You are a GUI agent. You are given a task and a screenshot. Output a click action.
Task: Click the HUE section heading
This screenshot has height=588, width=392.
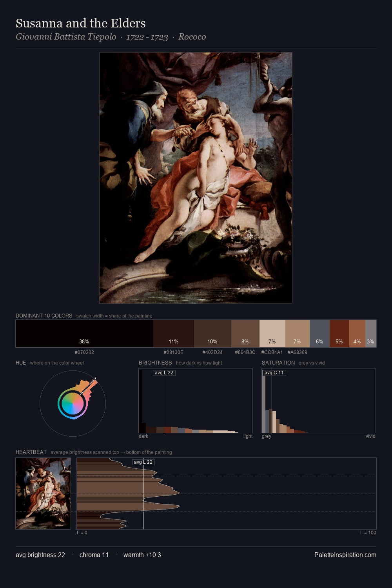tap(21, 363)
